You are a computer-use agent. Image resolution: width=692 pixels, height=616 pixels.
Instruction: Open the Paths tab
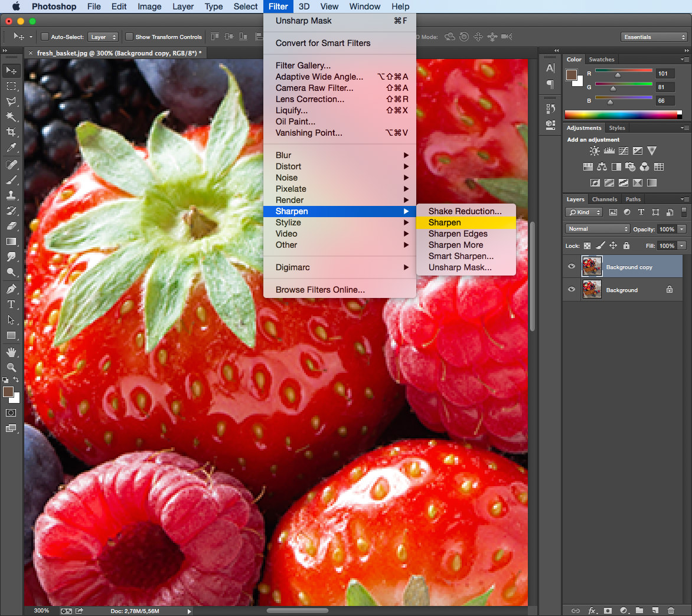pyautogui.click(x=633, y=199)
